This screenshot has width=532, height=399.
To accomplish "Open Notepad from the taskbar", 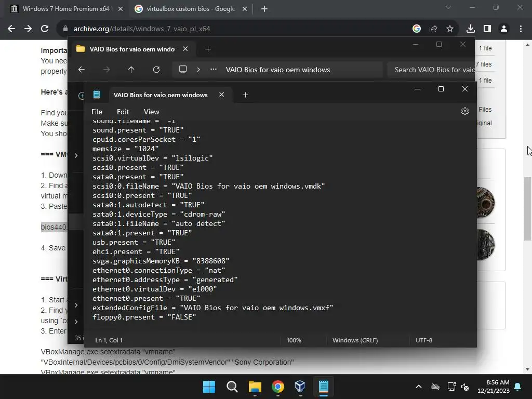I will (x=323, y=387).
